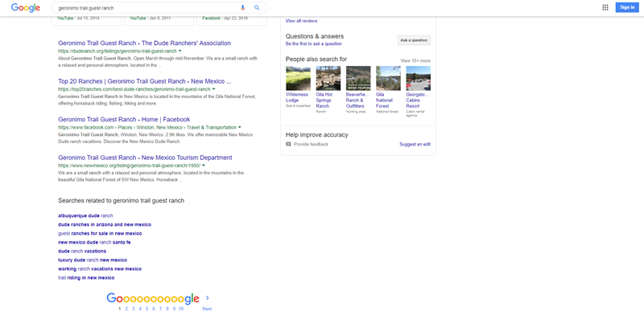Select dude ranch vacations related search
The width and height of the screenshot is (644, 320).
(x=82, y=251)
